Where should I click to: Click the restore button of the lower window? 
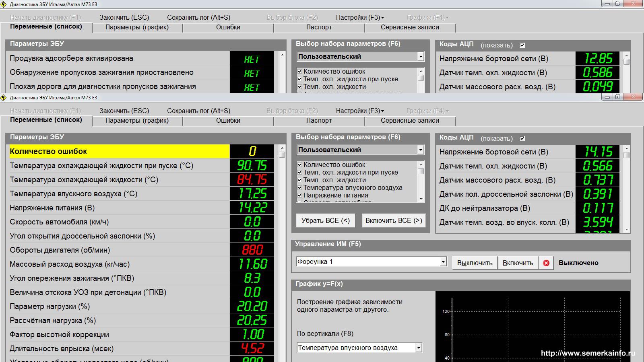[x=617, y=97]
